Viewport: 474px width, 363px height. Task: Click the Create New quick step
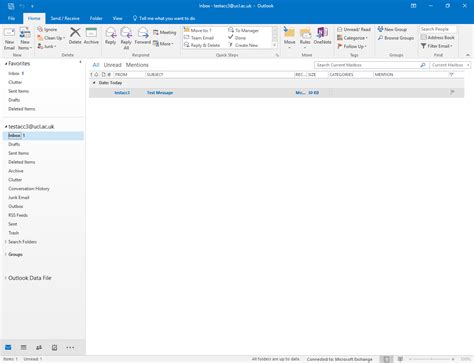(243, 45)
